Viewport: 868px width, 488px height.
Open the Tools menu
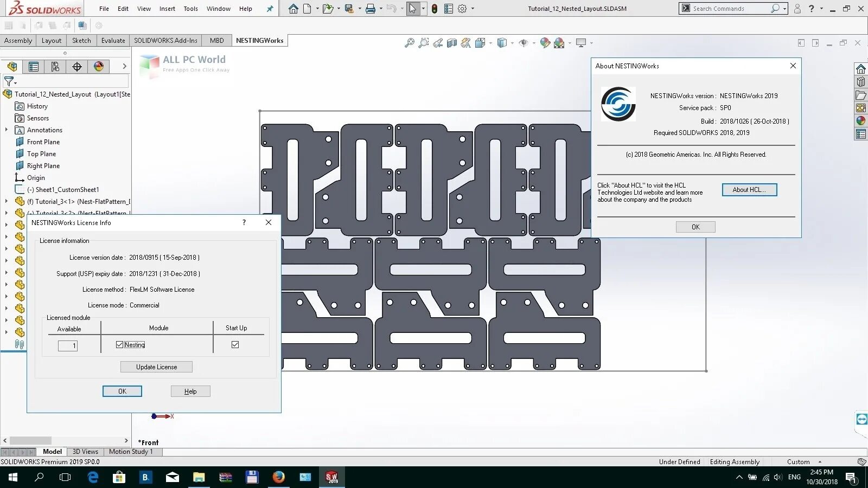pos(190,9)
